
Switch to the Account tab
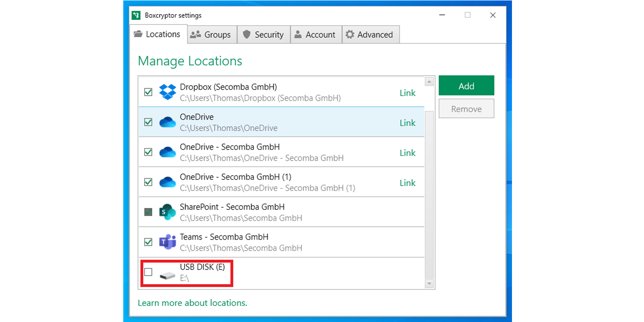316,34
